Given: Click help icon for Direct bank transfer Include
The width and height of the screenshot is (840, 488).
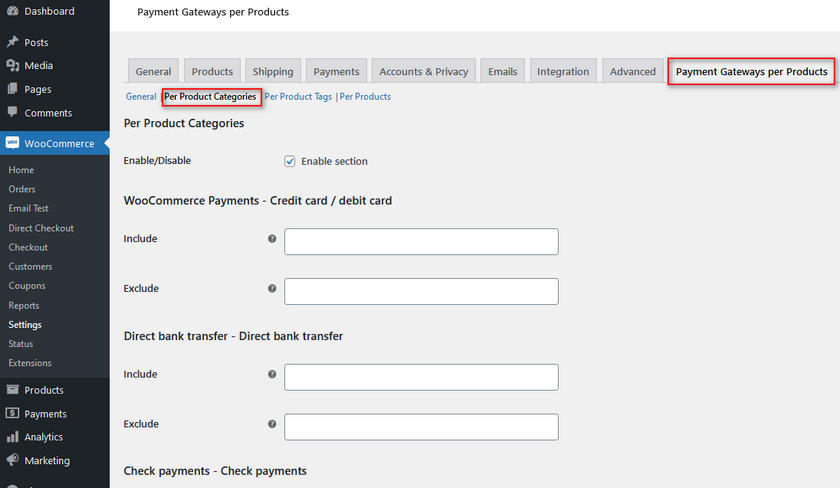Looking at the screenshot, I should point(272,374).
